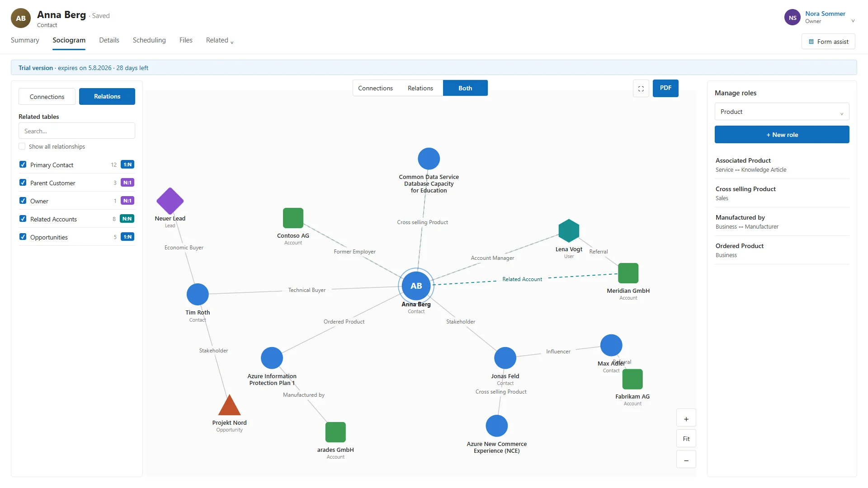Click the Common Data Service product node
The height and width of the screenshot is (488, 868).
[x=429, y=159]
